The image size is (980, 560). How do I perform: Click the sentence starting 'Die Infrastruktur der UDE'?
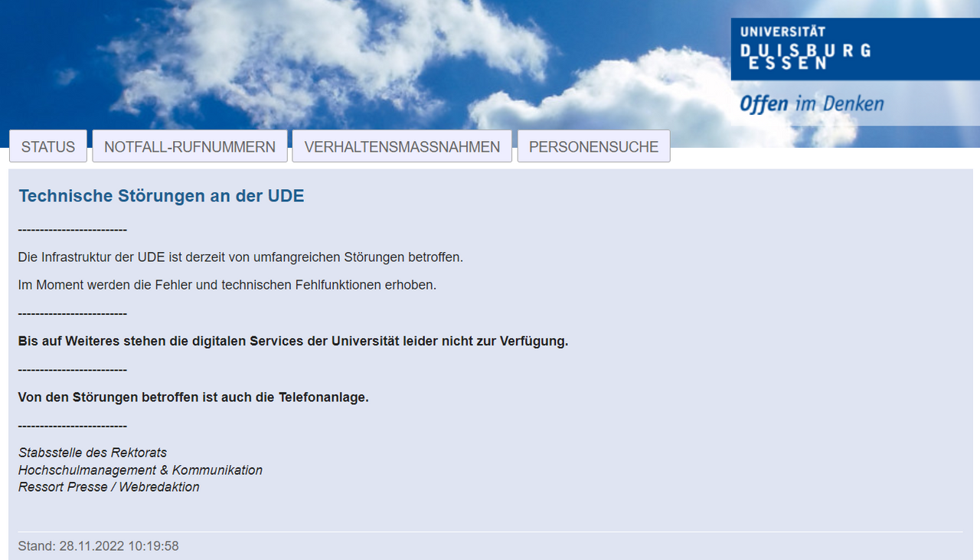pos(240,257)
